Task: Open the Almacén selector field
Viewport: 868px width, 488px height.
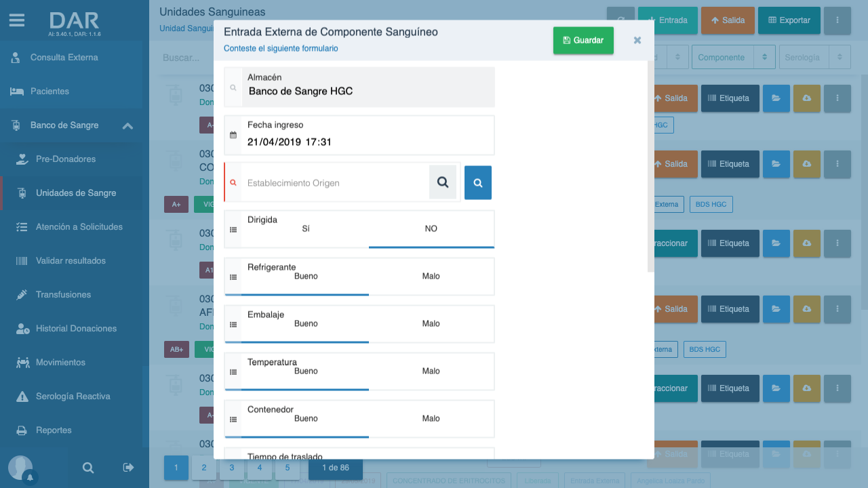Action: click(359, 87)
